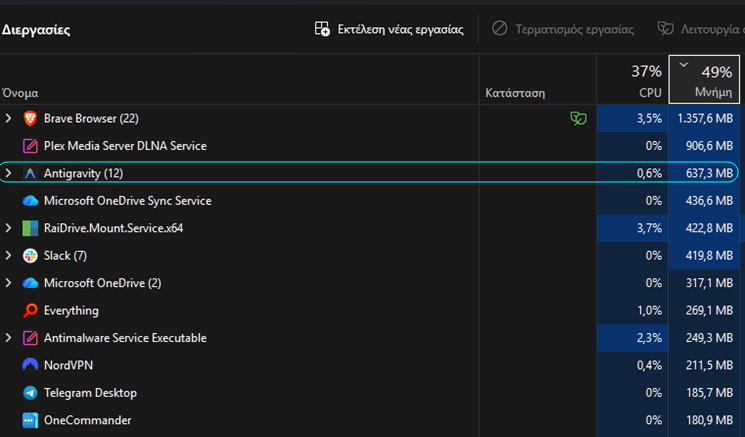
Task: Click the green efficiency mode leaf icon
Action: coord(577,118)
